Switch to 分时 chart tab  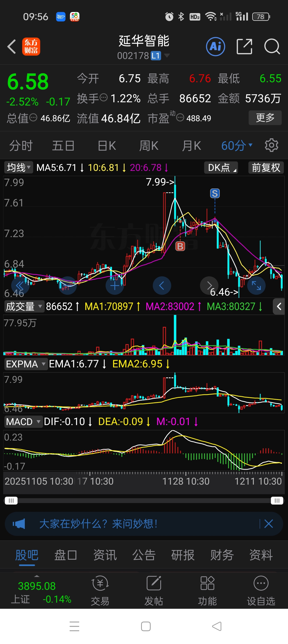21,146
